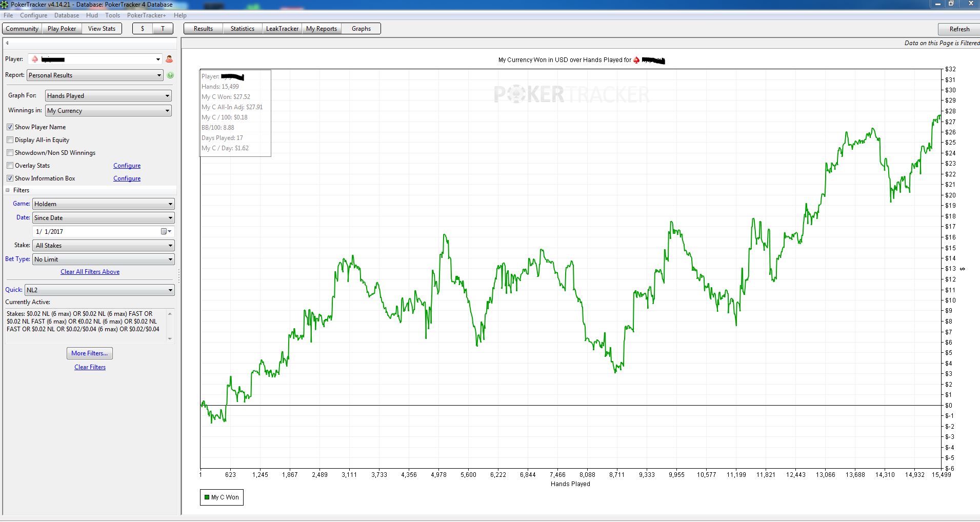Click the PokerTracker title bar app icon
This screenshot has height=522, width=980.
(5, 4)
